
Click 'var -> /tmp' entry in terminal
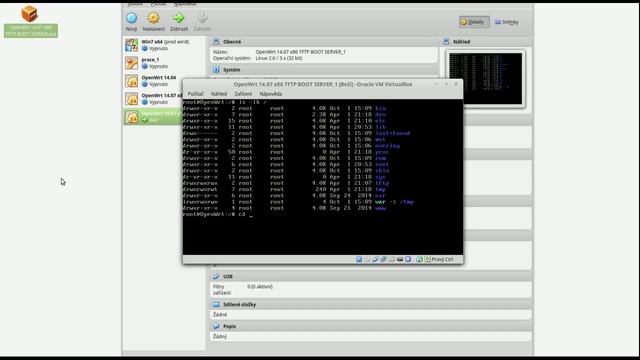[x=394, y=202]
